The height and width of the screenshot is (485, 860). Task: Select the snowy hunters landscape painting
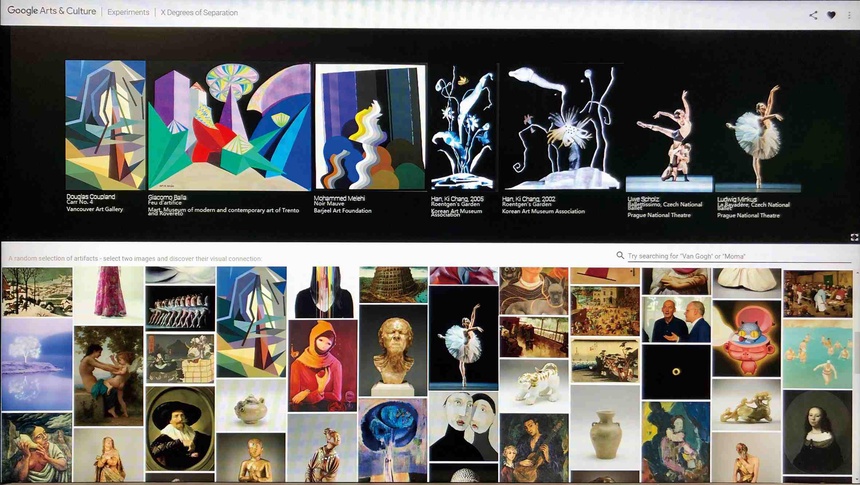[37, 292]
